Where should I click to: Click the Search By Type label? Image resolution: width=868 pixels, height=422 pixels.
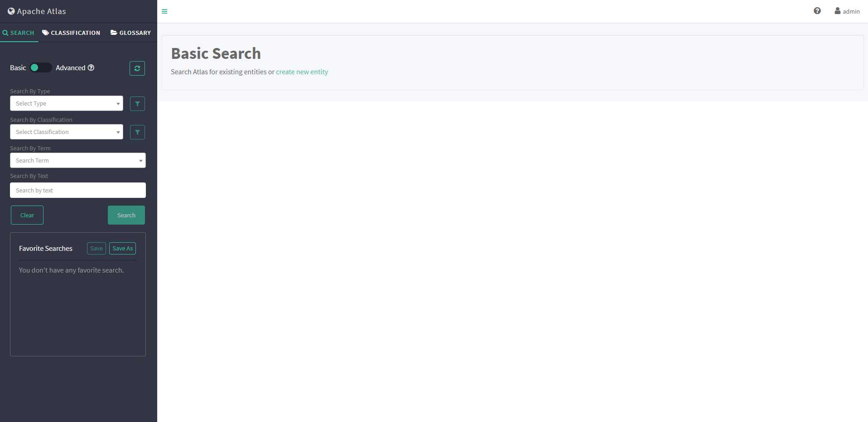click(x=30, y=91)
